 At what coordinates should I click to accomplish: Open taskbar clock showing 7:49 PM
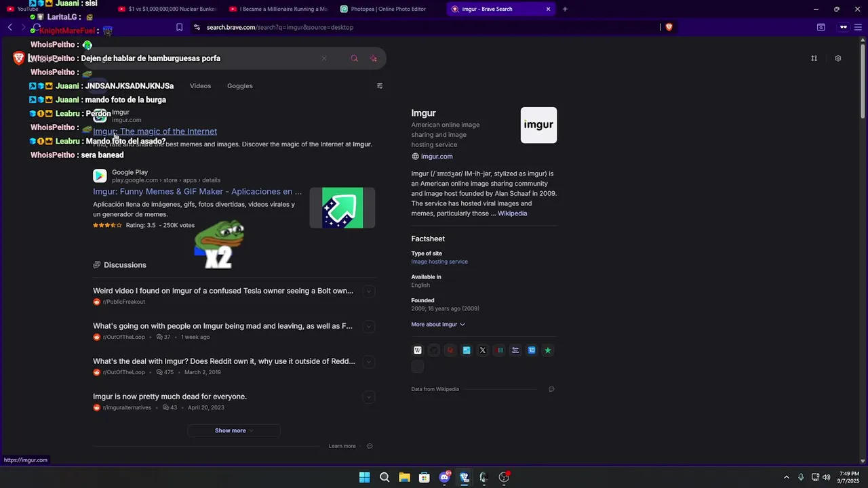[x=849, y=477]
